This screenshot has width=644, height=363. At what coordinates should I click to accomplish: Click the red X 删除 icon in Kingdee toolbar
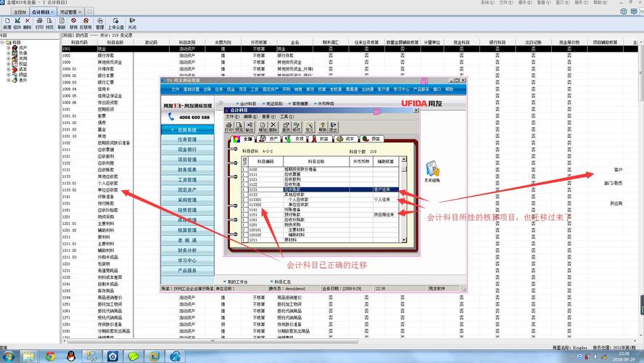27,23
